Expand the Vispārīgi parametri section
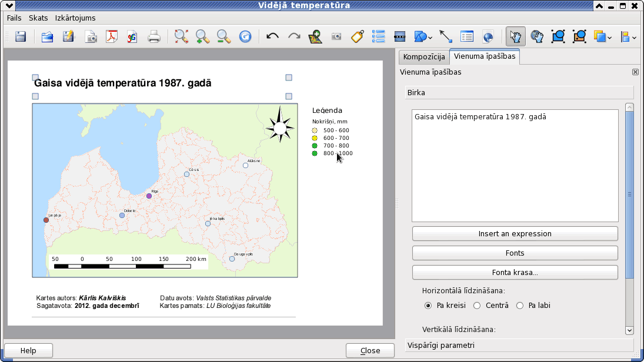Image resolution: width=644 pixels, height=362 pixels. pyautogui.click(x=519, y=345)
